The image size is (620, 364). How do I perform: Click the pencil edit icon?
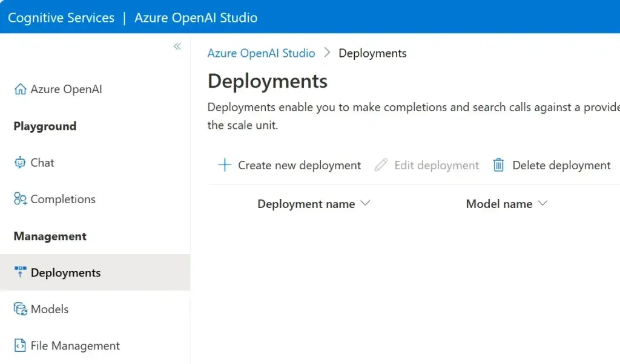pos(381,165)
